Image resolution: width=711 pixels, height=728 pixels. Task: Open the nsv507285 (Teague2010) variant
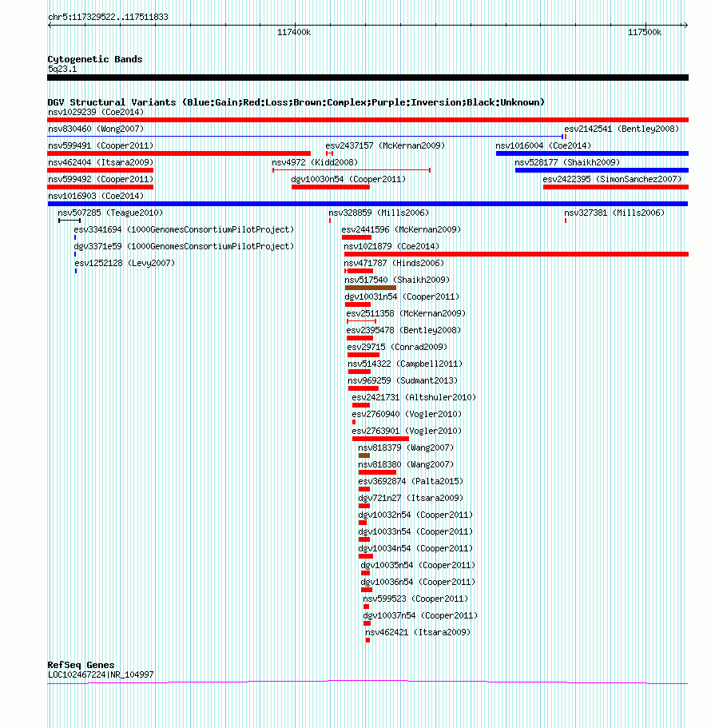click(x=110, y=213)
